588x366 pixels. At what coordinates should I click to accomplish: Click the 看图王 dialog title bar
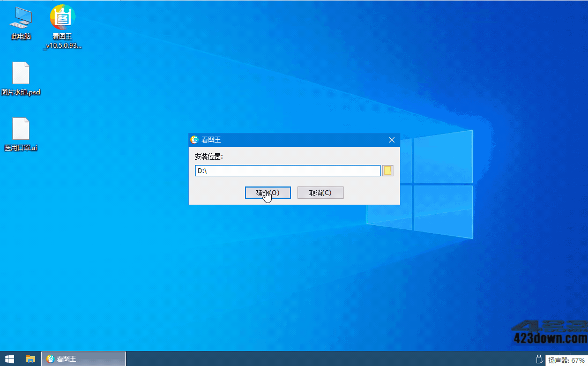point(295,140)
